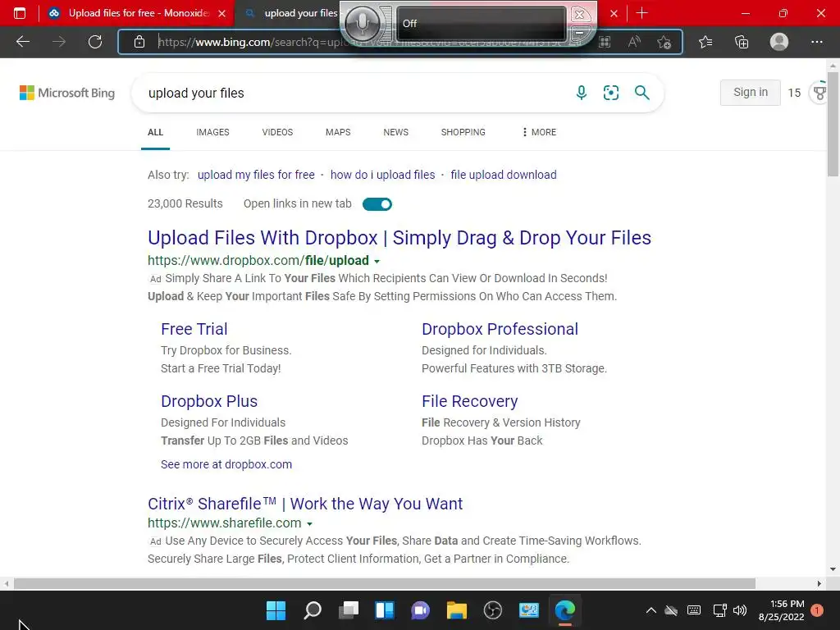Open the tab actions menu icon

[20, 13]
